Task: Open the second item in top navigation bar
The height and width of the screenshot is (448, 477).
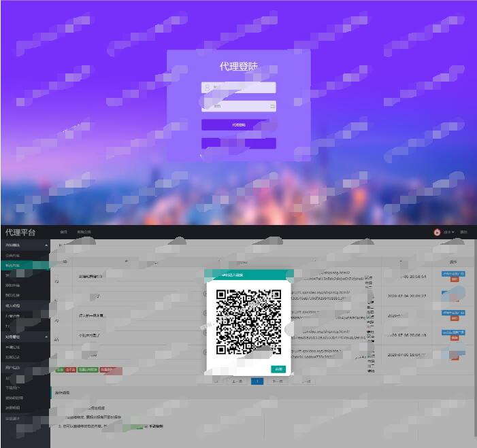Action: click(x=84, y=232)
